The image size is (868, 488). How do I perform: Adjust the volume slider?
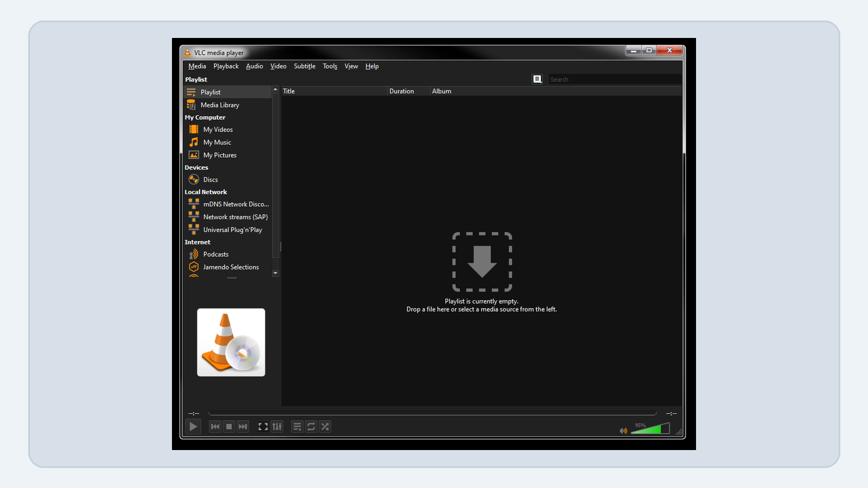click(650, 429)
